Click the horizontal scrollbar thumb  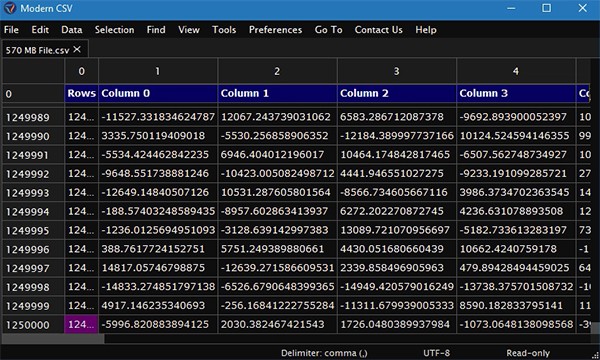tap(53, 339)
